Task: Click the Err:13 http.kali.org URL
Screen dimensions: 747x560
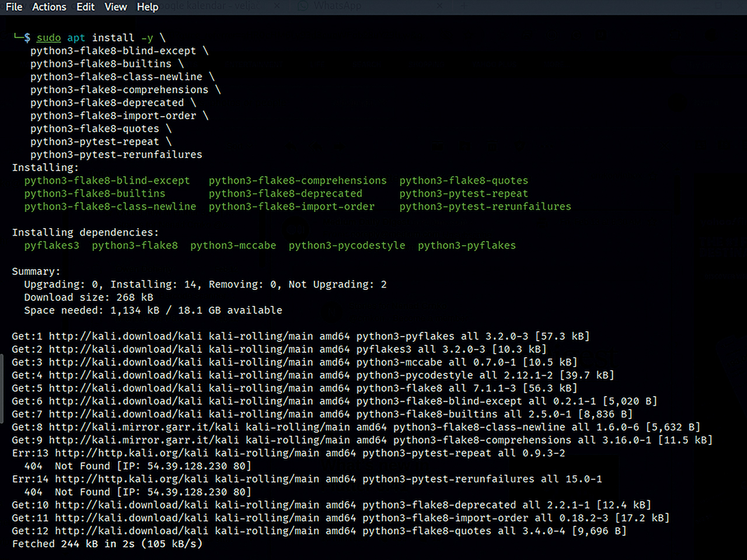Action: (131, 453)
